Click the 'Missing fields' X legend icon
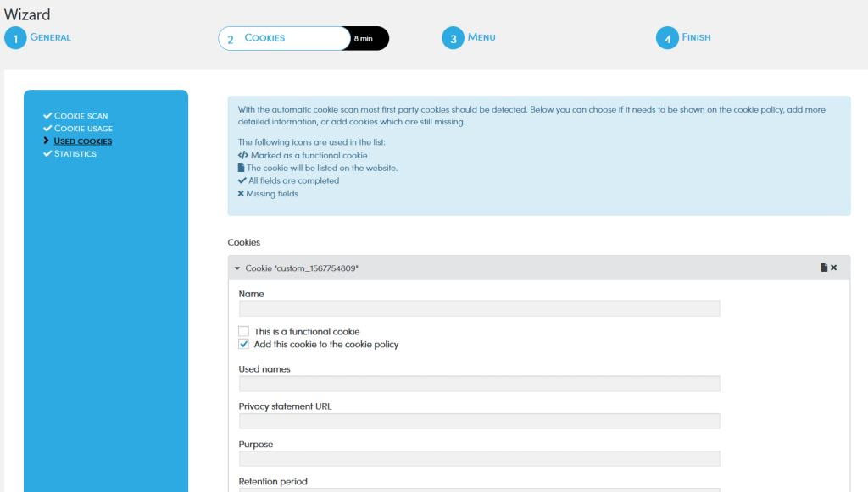868x492 pixels. click(241, 193)
